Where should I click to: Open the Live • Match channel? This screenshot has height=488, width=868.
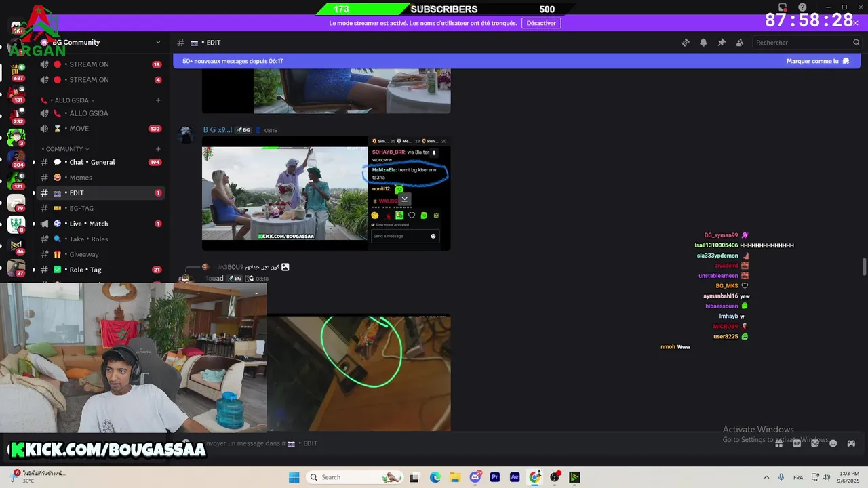(x=100, y=224)
